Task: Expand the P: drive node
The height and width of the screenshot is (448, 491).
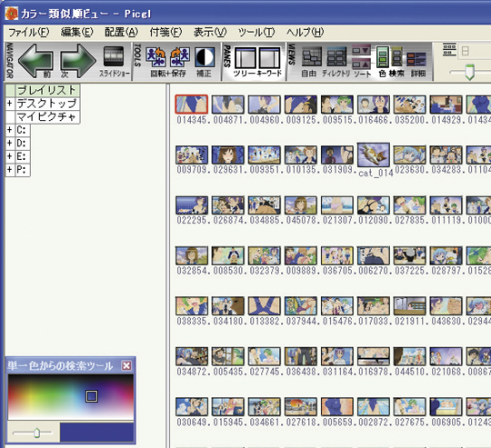Action: tap(10, 169)
